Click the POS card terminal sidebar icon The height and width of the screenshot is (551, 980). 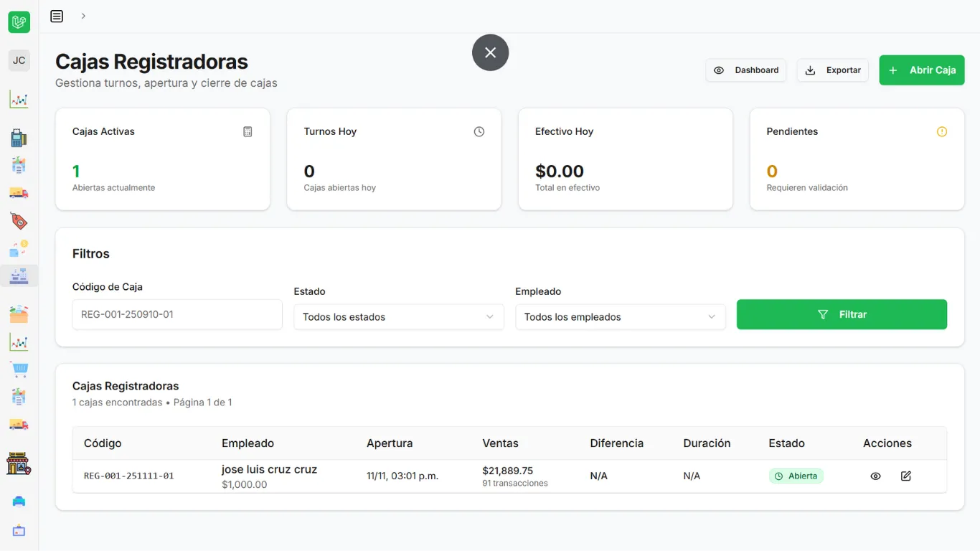tap(19, 138)
